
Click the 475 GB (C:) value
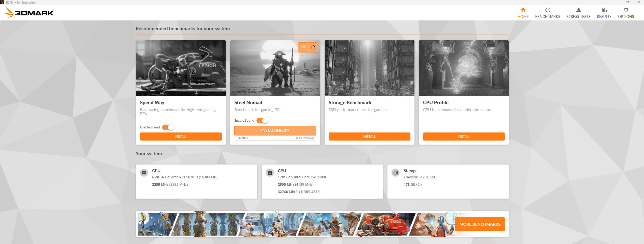point(413,184)
